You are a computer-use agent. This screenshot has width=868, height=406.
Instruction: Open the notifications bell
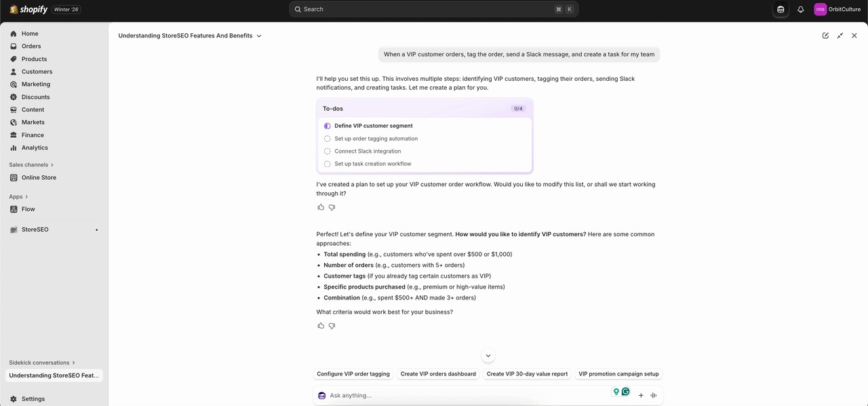800,10
